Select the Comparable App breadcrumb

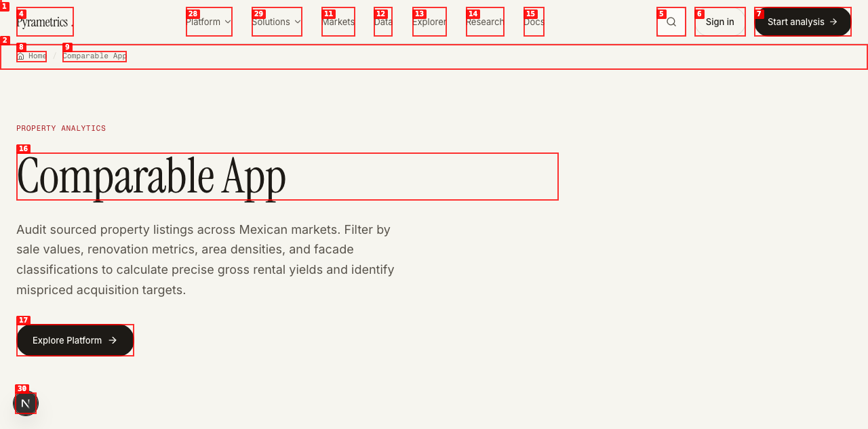click(94, 56)
